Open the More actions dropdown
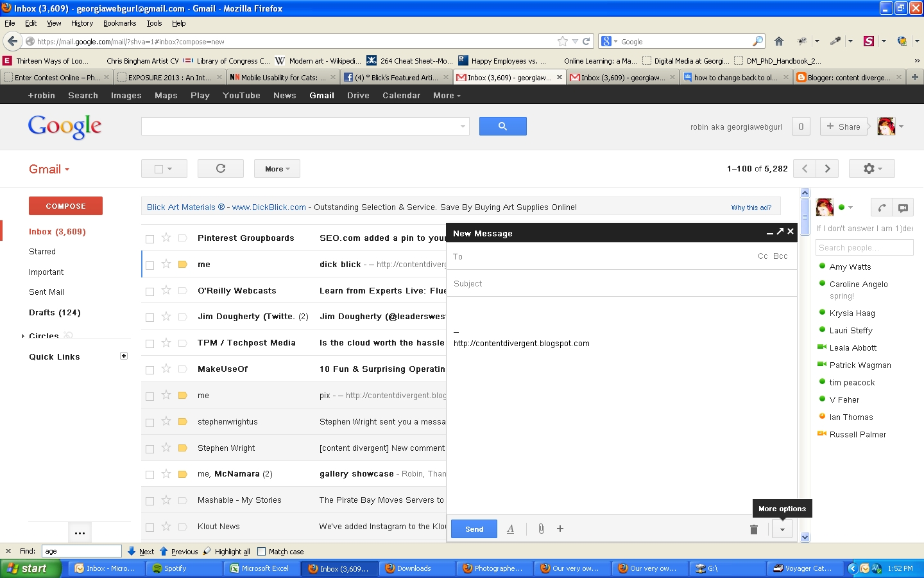The height and width of the screenshot is (578, 924). point(277,168)
